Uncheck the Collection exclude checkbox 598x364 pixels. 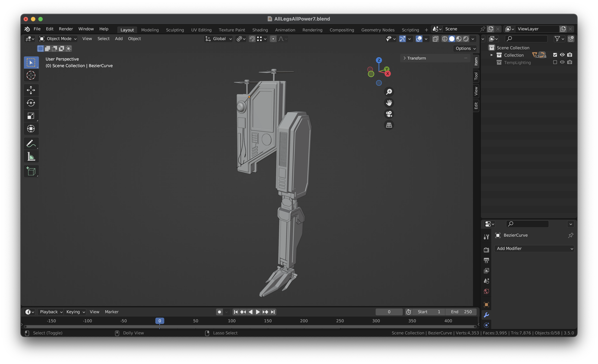tap(555, 55)
